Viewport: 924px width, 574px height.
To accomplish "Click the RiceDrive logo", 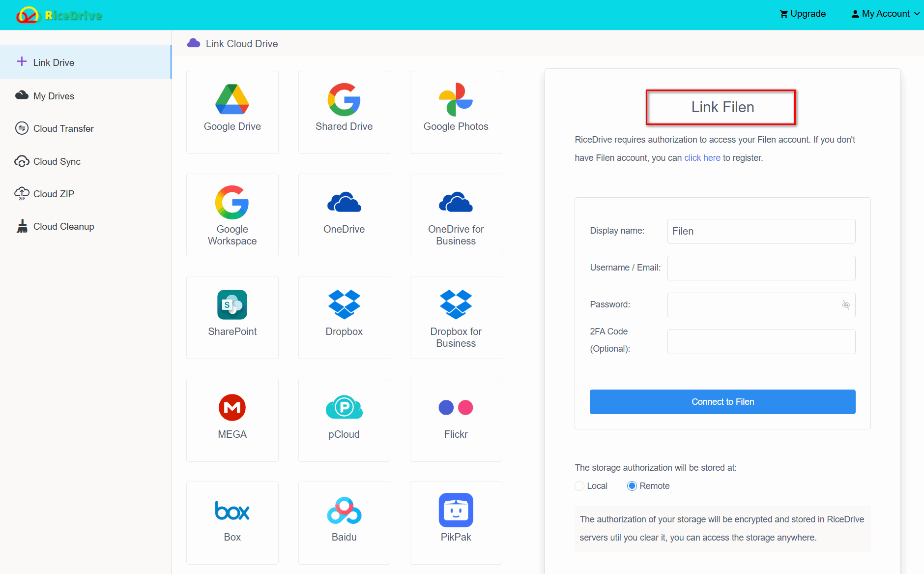I will tap(59, 15).
